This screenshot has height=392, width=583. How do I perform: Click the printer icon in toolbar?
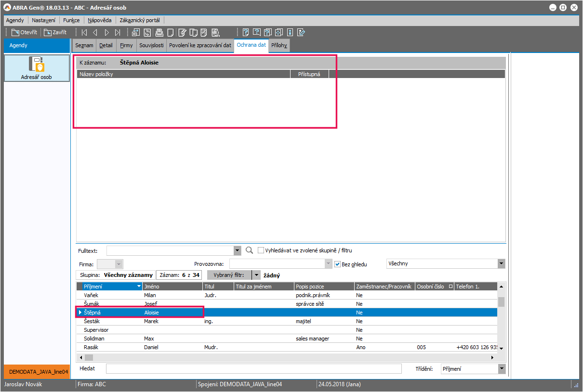(x=159, y=32)
